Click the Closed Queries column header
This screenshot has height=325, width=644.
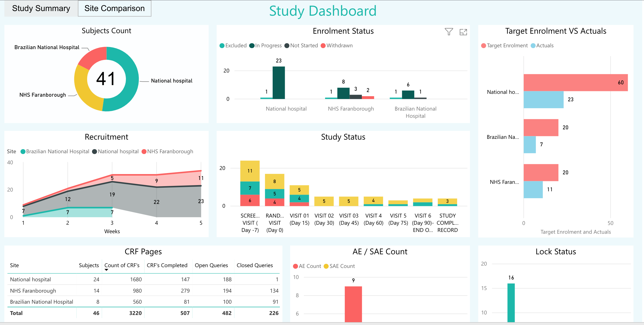click(255, 265)
